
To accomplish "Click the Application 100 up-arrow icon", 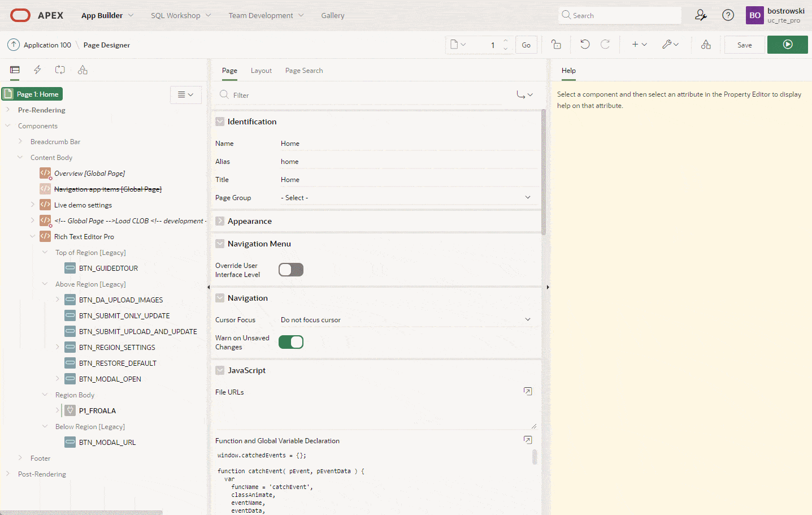I will pos(14,45).
